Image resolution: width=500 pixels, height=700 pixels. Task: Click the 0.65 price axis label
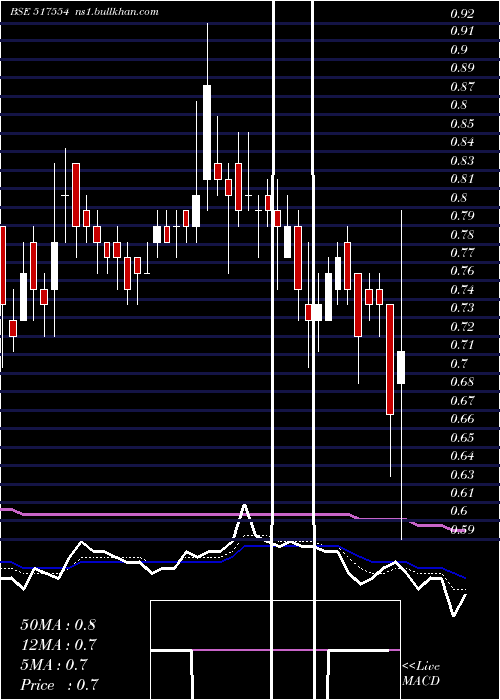coord(462,438)
